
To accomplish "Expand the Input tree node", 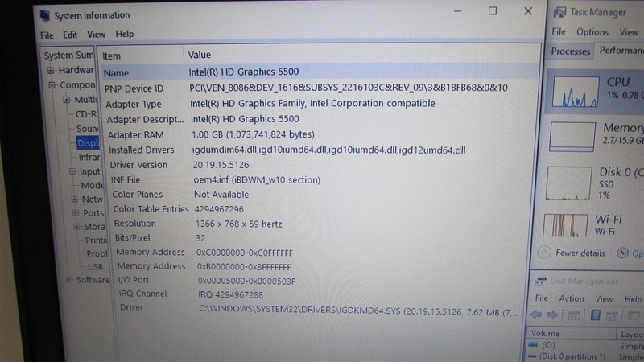I will click(x=72, y=171).
